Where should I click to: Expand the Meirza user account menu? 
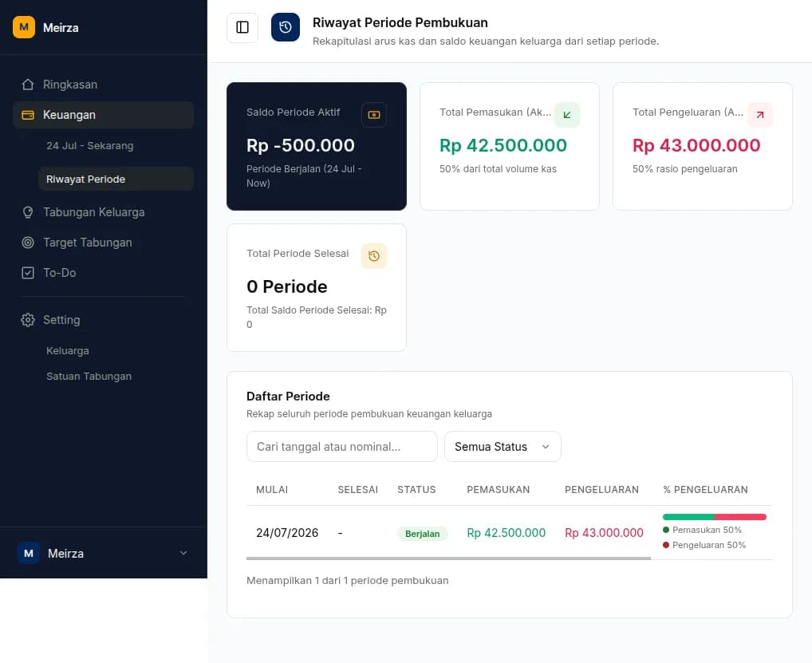(x=103, y=553)
